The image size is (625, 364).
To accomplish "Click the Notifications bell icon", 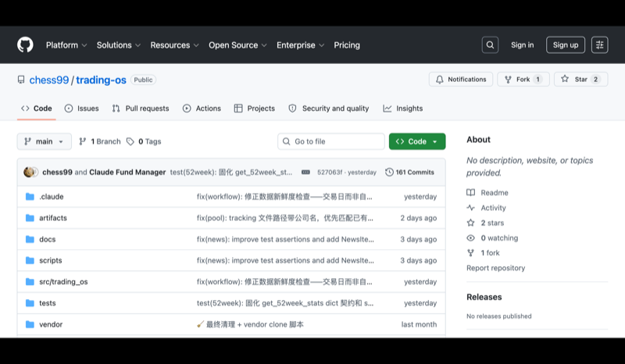I will point(440,80).
